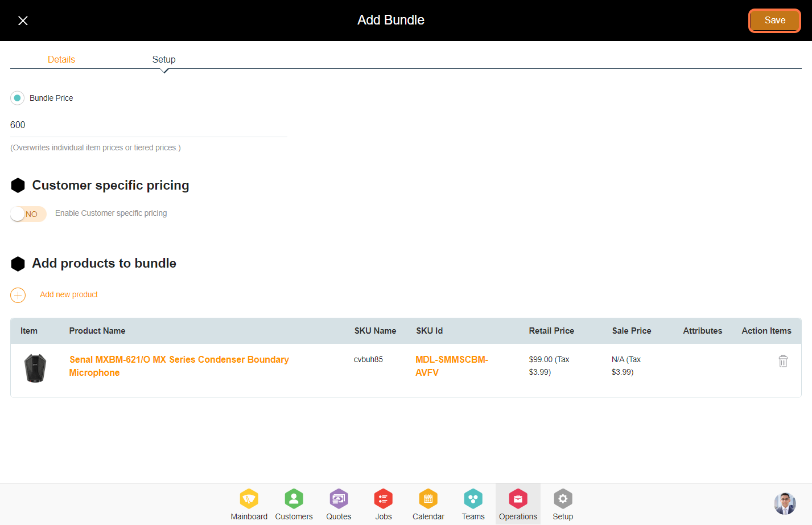Click the Sale Price column header
This screenshot has height=525, width=812.
(x=632, y=331)
